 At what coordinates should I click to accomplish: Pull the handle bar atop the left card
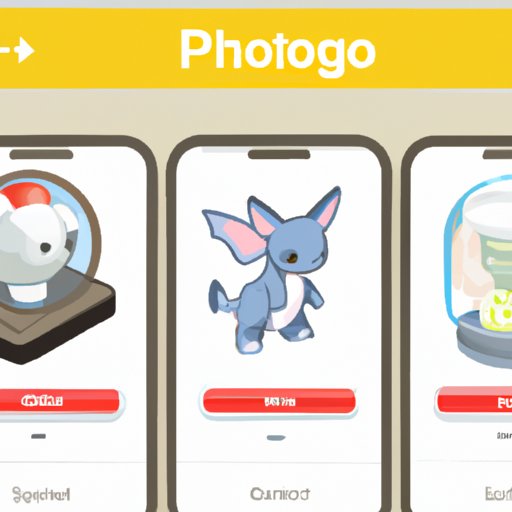41,154
